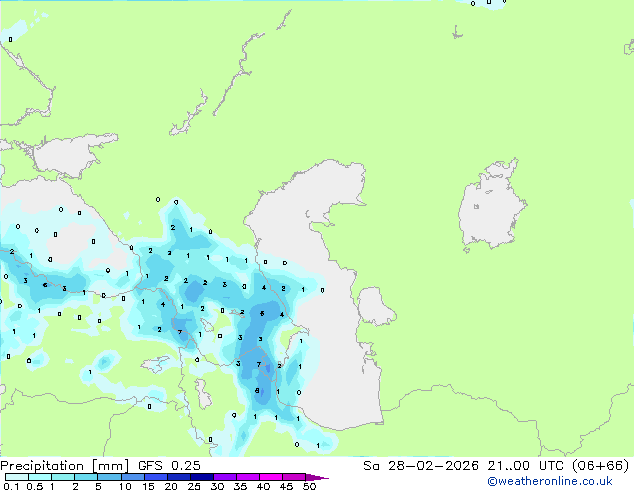Screen dimensions: 634x490
Task: Click the legend label 30
Action: [x=217, y=486]
